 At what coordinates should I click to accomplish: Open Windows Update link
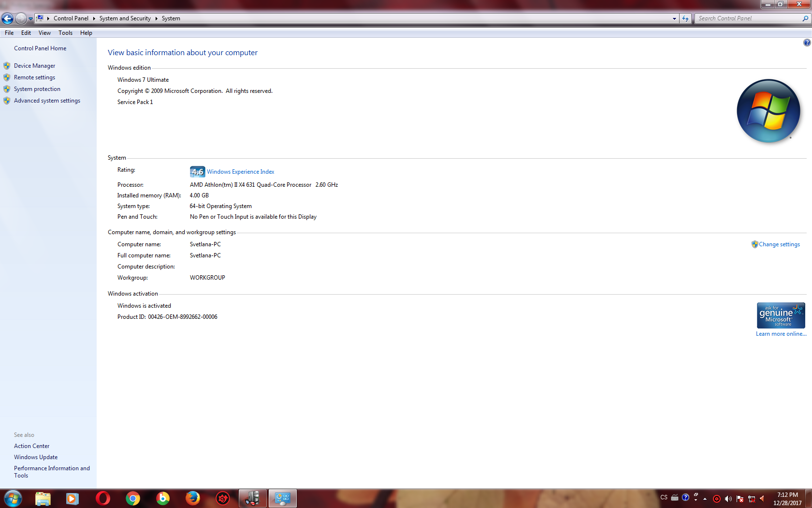36,457
